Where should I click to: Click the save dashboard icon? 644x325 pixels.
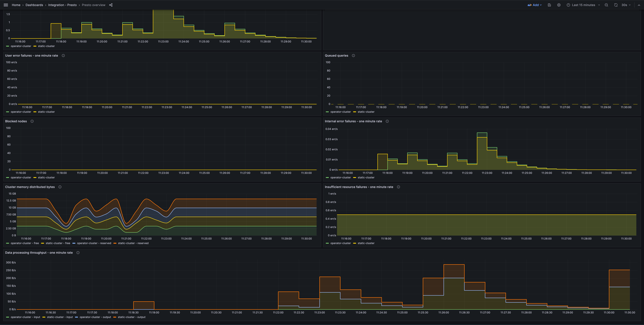549,5
